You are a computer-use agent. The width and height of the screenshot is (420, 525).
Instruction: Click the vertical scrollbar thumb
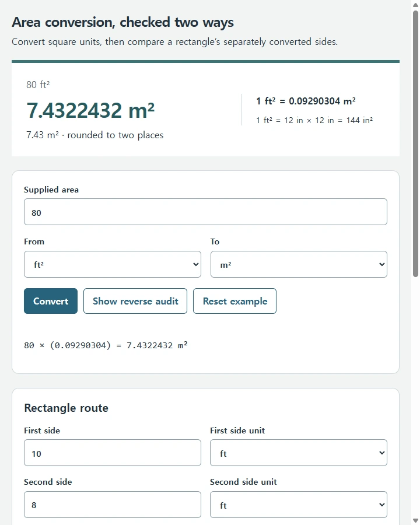pyautogui.click(x=416, y=143)
